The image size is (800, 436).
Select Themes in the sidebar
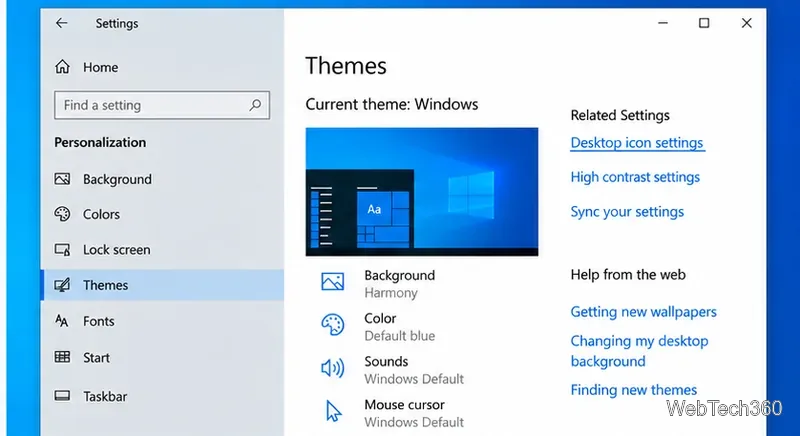pos(162,285)
